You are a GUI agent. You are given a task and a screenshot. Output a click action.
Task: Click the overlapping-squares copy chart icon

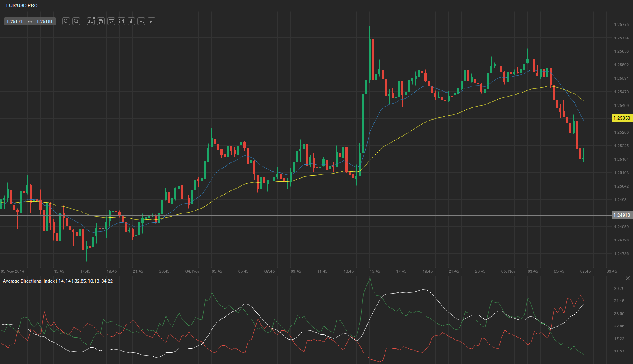pos(131,21)
